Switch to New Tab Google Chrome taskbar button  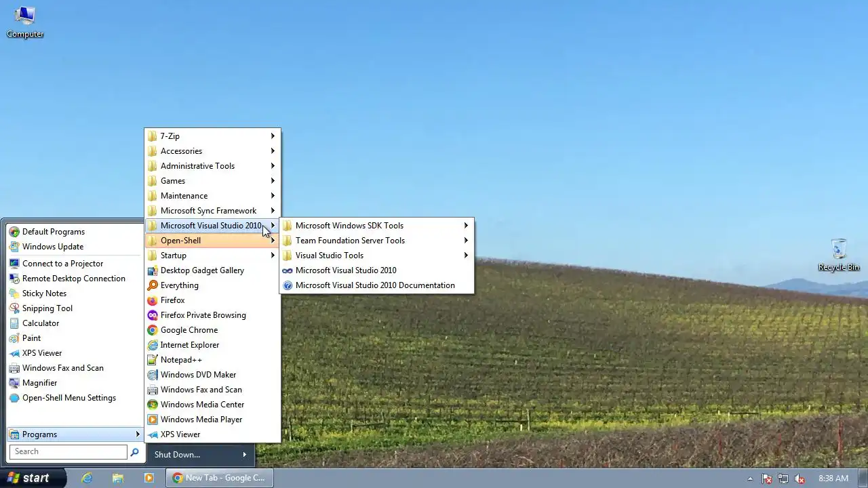(219, 478)
